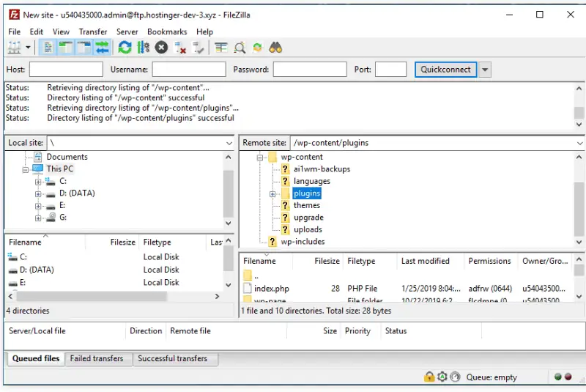This screenshot has width=586, height=392.
Task: Click the Reconnect to last server icon
Action: tap(198, 48)
